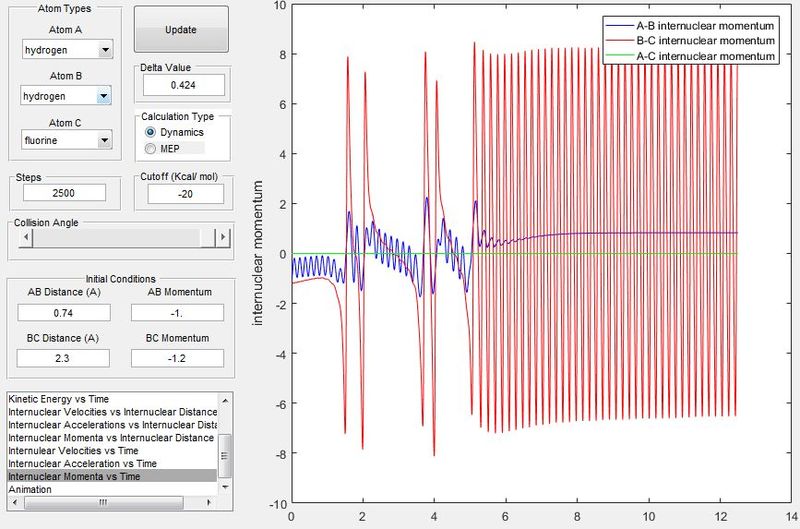Click the internuclear momentum y-axis label
Image resolution: width=800 pixels, height=529 pixels.
coord(258,253)
